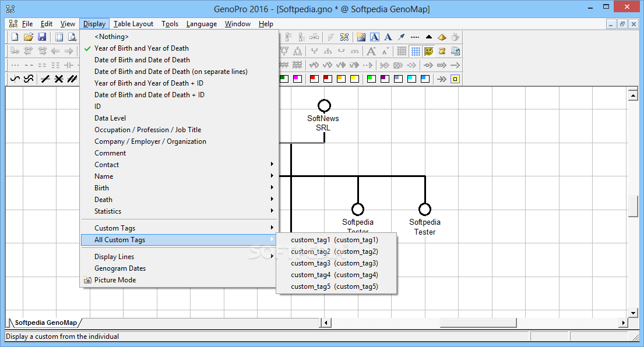Select the double slash relationship icon
The width and height of the screenshot is (644, 347).
tap(72, 79)
